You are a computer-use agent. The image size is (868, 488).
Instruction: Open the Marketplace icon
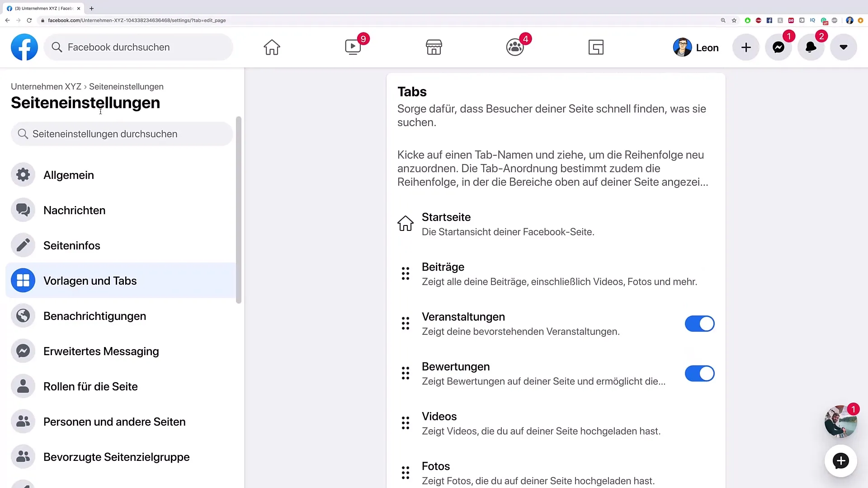coord(434,47)
